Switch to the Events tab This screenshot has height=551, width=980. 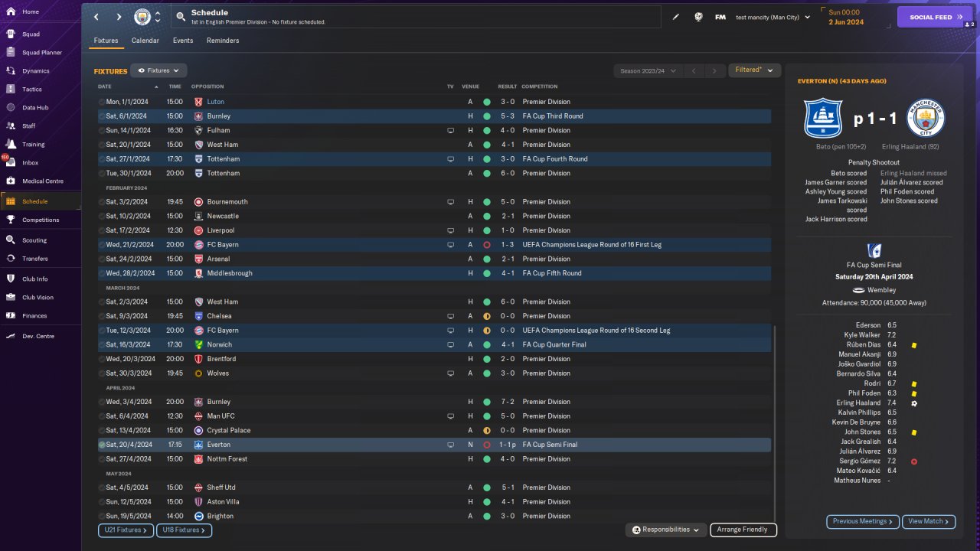[x=183, y=41]
